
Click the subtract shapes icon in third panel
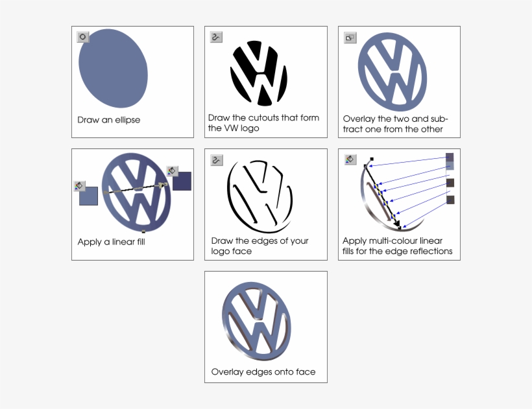(350, 38)
